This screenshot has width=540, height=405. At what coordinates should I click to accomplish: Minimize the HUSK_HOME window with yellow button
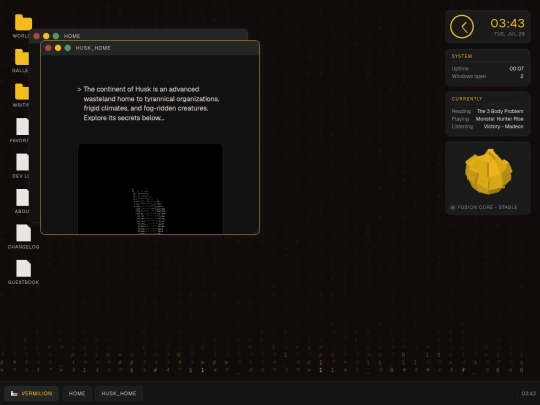pyautogui.click(x=58, y=48)
